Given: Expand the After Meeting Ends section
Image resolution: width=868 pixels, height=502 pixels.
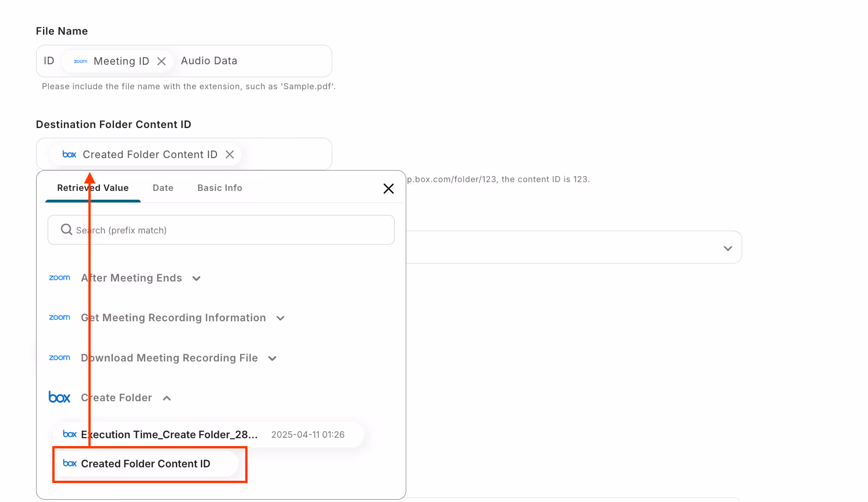Looking at the screenshot, I should 197,278.
